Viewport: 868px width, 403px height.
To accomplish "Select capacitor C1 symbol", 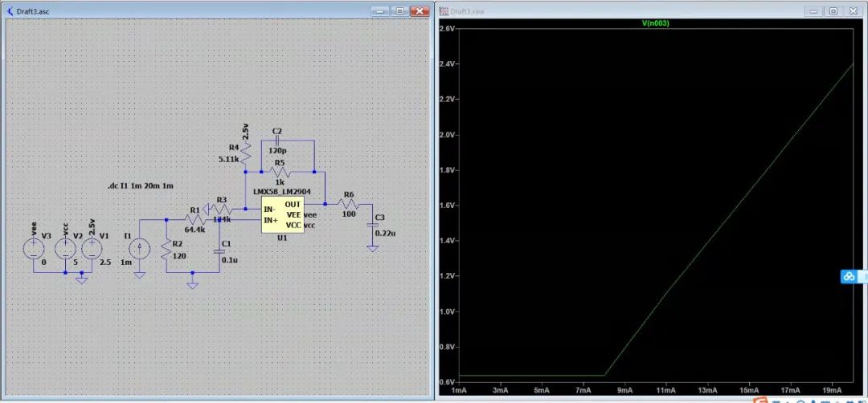I will [219, 251].
